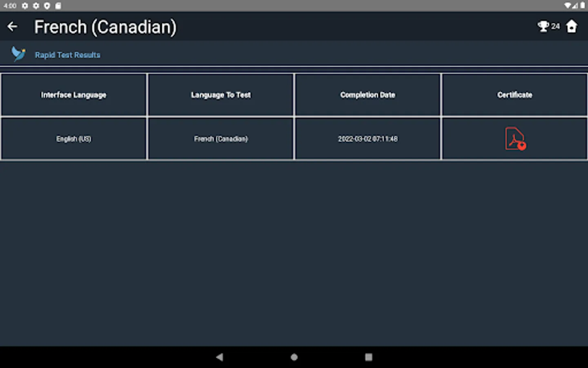Tap the home icon

click(572, 27)
